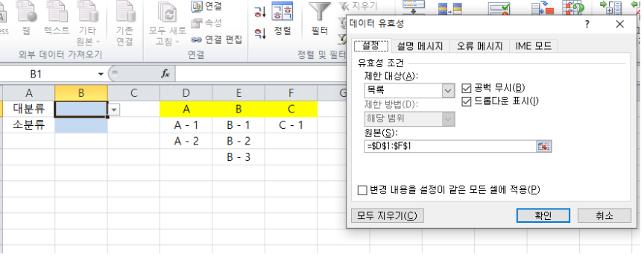Click the yellow header cell C in F1
This screenshot has width=644, height=269.
click(291, 110)
